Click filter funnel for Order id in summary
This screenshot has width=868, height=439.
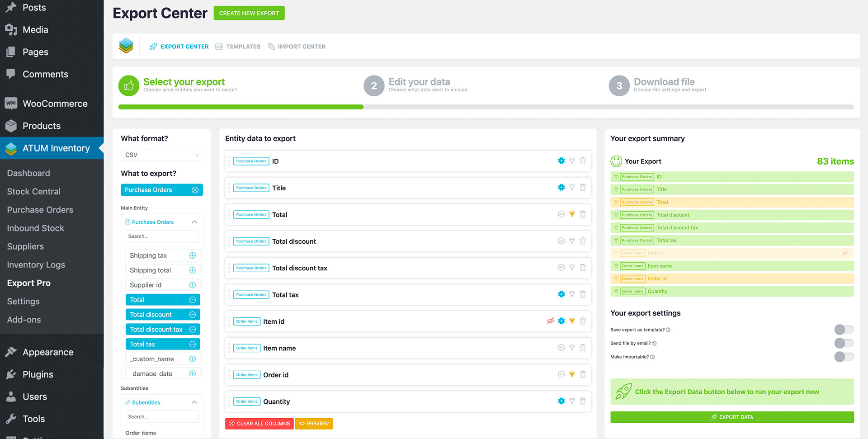coord(616,279)
